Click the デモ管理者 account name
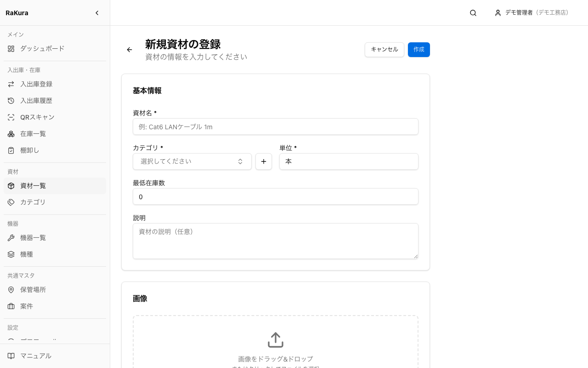 click(519, 13)
